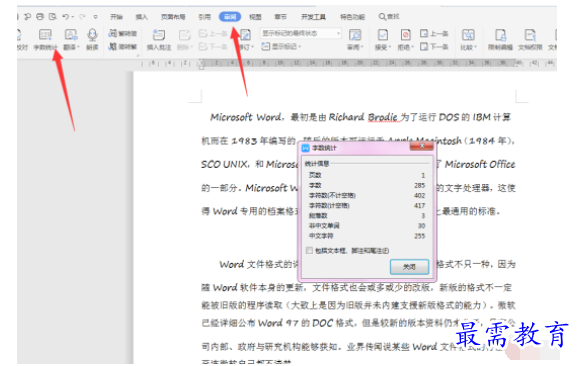Click the 非中文单词 30 row

pyautogui.click(x=367, y=225)
